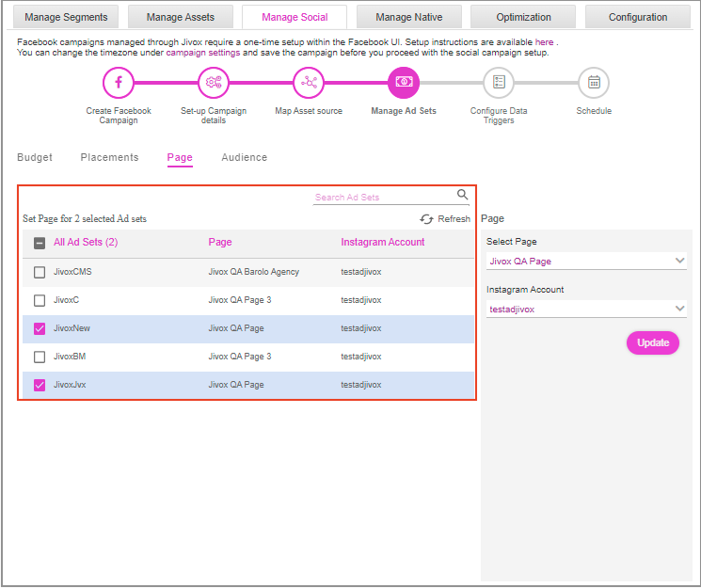Image resolution: width=701 pixels, height=588 pixels.
Task: Uncheck the JivoxJvx ad set checkbox
Action: pyautogui.click(x=40, y=385)
